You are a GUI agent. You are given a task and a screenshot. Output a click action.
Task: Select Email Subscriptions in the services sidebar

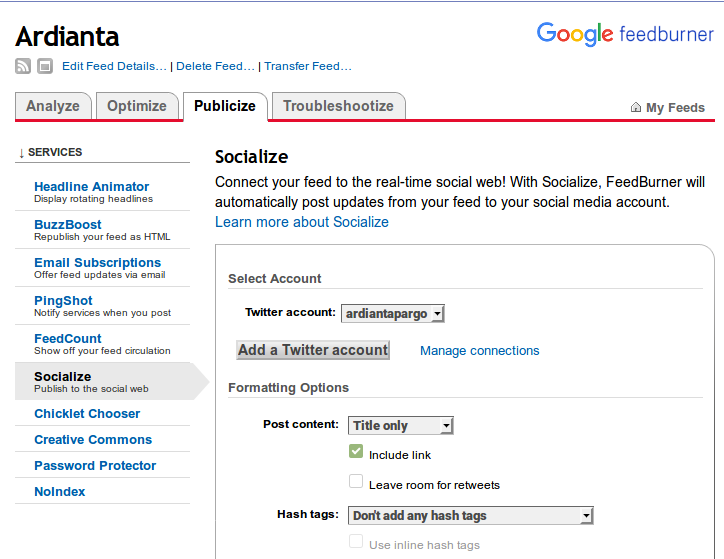tap(97, 263)
